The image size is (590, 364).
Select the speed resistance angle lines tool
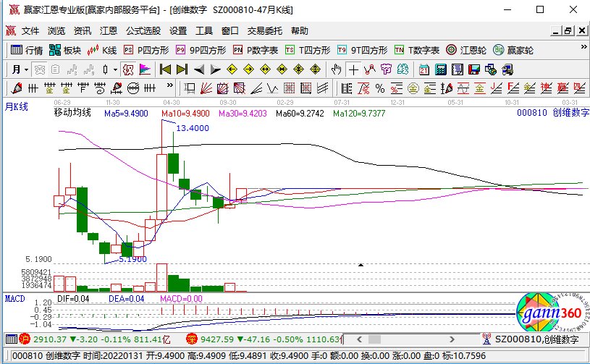[x=256, y=88]
